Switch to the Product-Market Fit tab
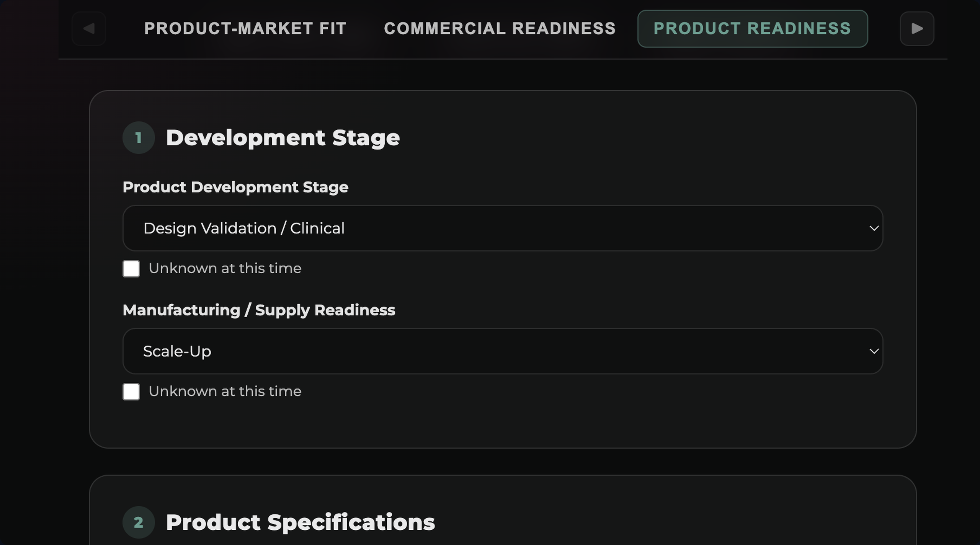The height and width of the screenshot is (545, 980). point(245,29)
